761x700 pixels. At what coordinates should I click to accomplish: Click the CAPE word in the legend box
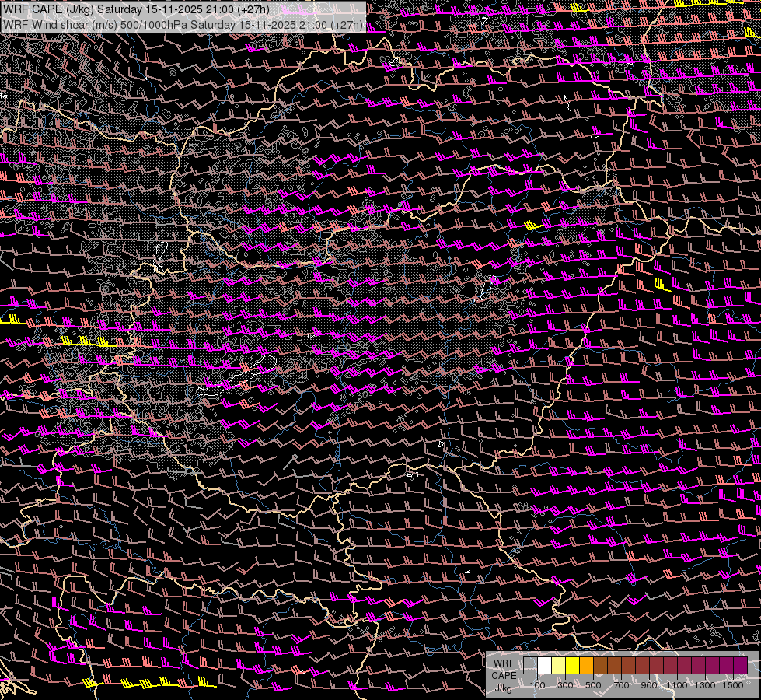(x=504, y=675)
